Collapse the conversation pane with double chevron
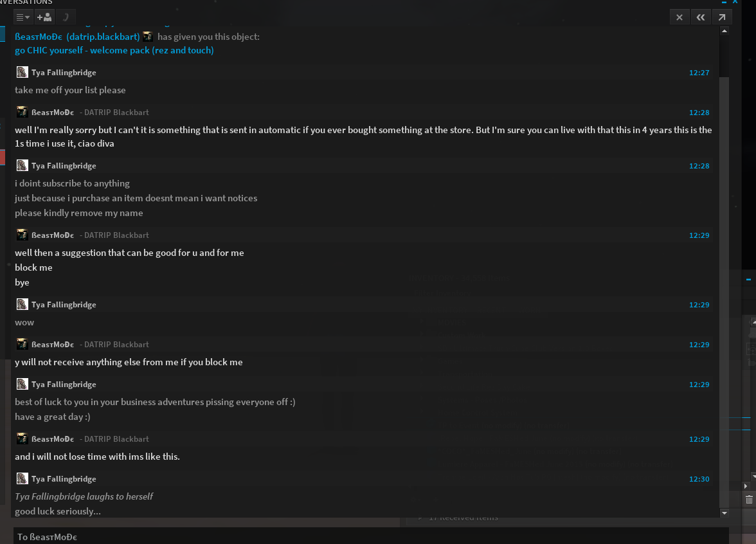 tap(700, 17)
